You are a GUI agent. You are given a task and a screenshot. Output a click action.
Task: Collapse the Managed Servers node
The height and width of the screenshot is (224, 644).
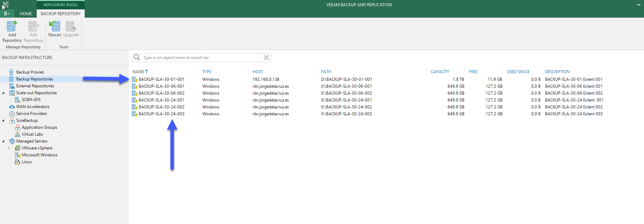pos(3,141)
